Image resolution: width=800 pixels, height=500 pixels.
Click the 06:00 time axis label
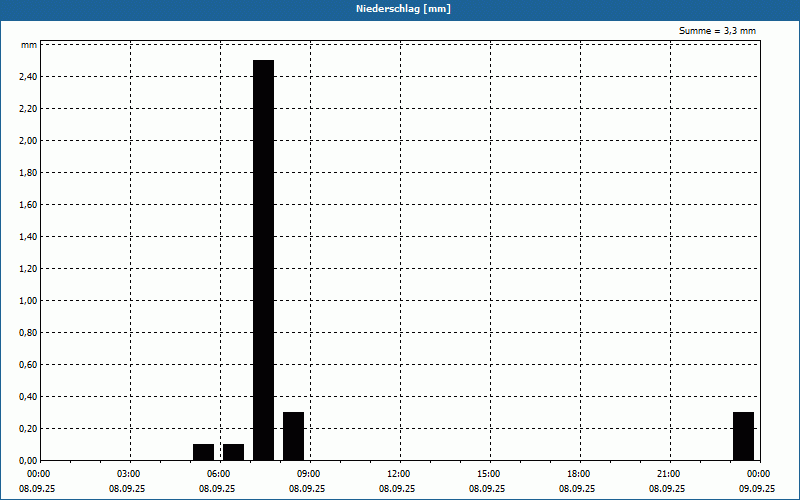pyautogui.click(x=218, y=474)
